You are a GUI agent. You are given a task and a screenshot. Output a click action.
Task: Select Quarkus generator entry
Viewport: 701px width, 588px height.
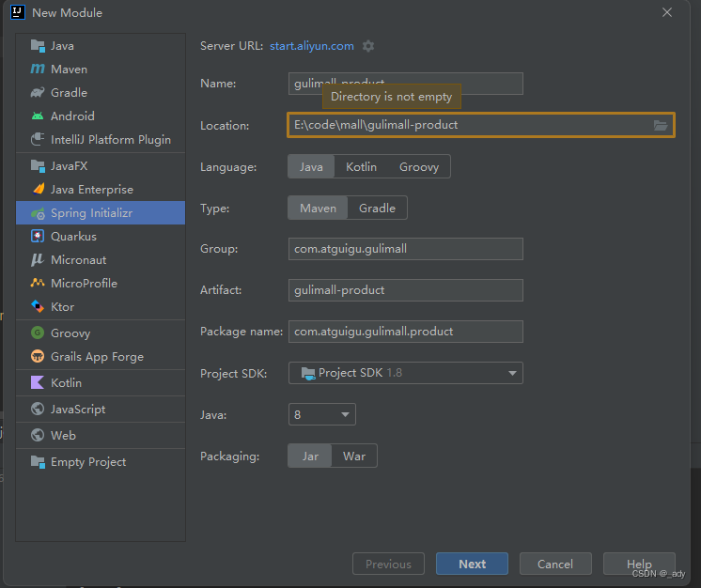point(101,237)
